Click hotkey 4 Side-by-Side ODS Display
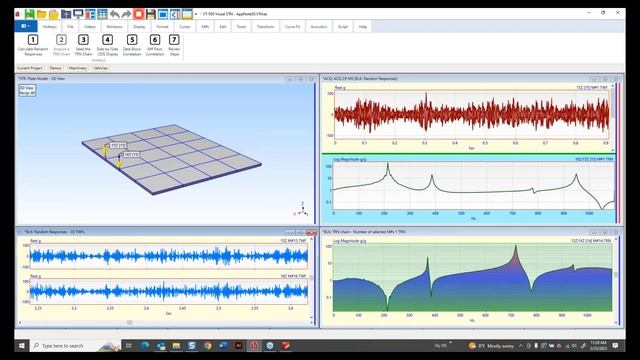The image size is (640, 360). point(107,45)
